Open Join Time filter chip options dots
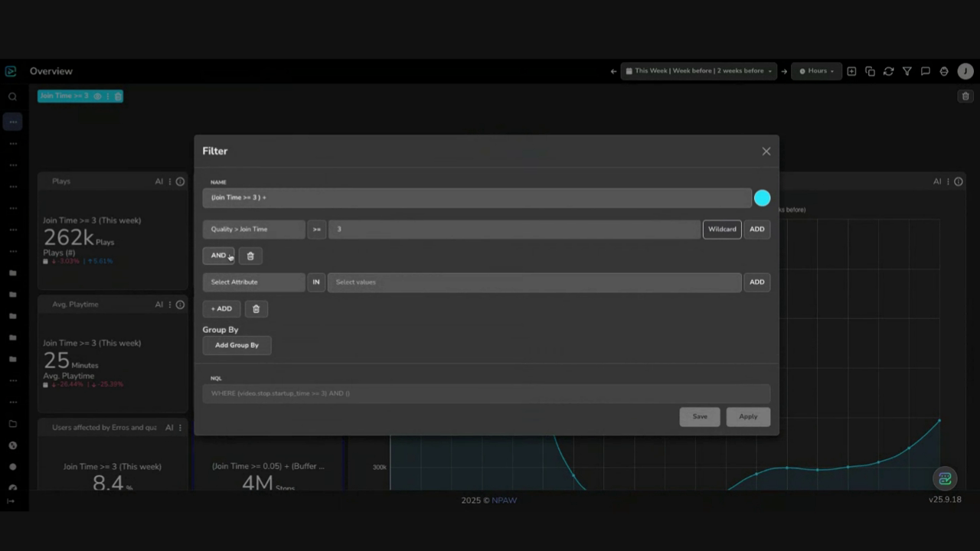The width and height of the screenshot is (980, 551). point(108,96)
